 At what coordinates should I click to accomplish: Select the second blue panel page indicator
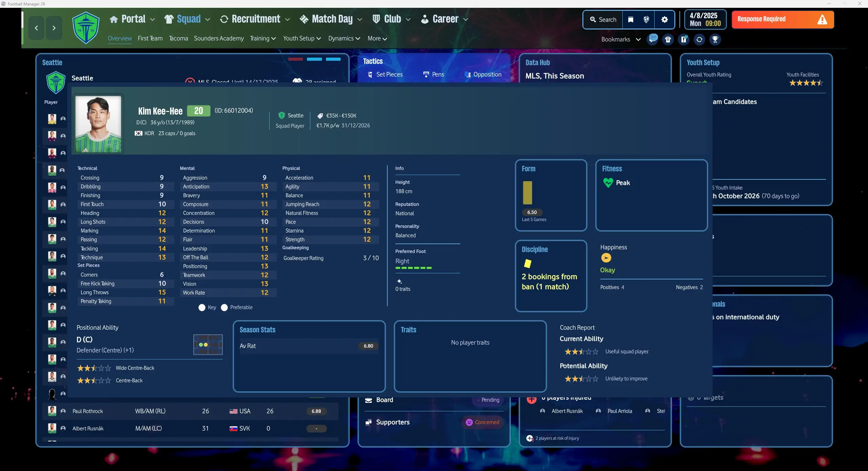[333, 59]
